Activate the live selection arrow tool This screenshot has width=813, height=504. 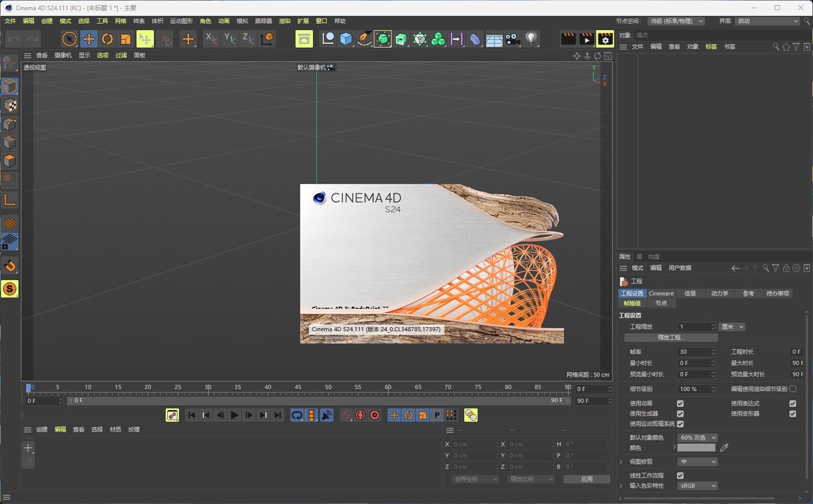[70, 39]
